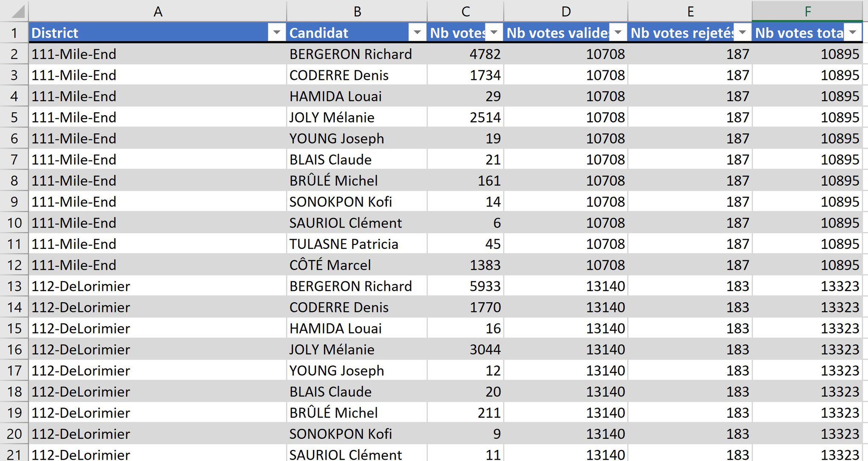
Task: Select column D header
Action: [565, 11]
